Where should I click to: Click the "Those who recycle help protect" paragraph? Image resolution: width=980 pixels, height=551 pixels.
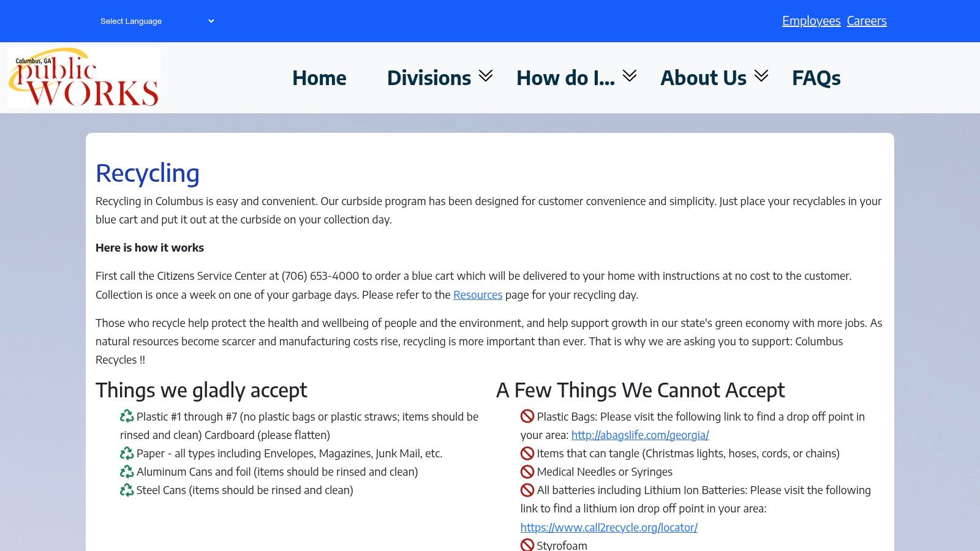pos(489,341)
